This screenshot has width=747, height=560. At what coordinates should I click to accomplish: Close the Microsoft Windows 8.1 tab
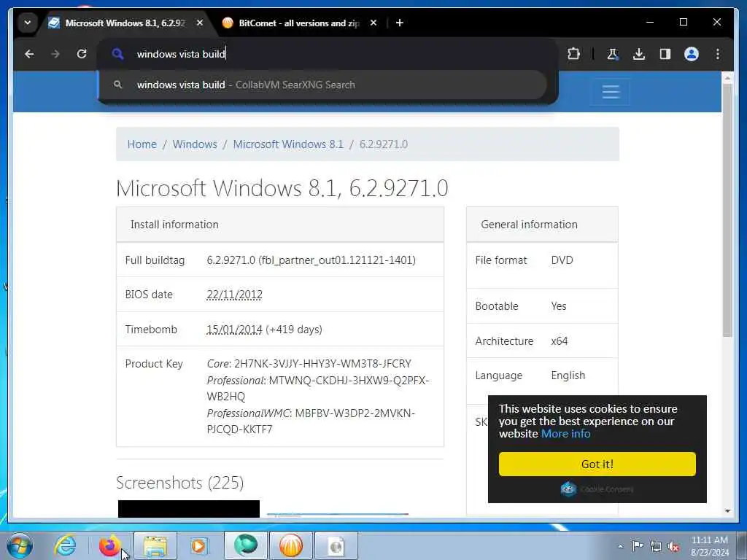(x=200, y=23)
